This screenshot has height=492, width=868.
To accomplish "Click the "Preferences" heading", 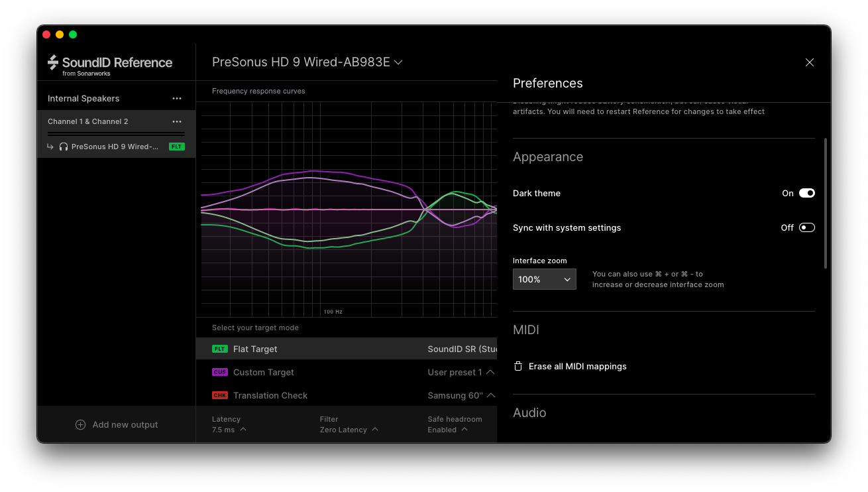I will [x=548, y=83].
